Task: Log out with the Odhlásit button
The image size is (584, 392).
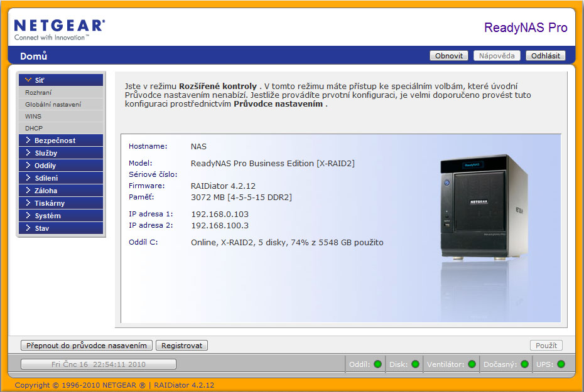Action: click(x=546, y=55)
